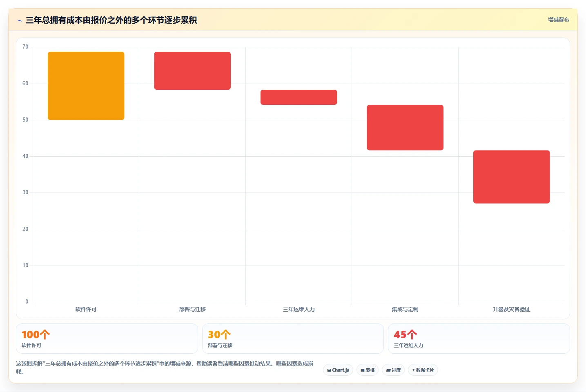Select the red 升级及灾备验证 bar
Screen dimensions: 586x392
point(512,177)
